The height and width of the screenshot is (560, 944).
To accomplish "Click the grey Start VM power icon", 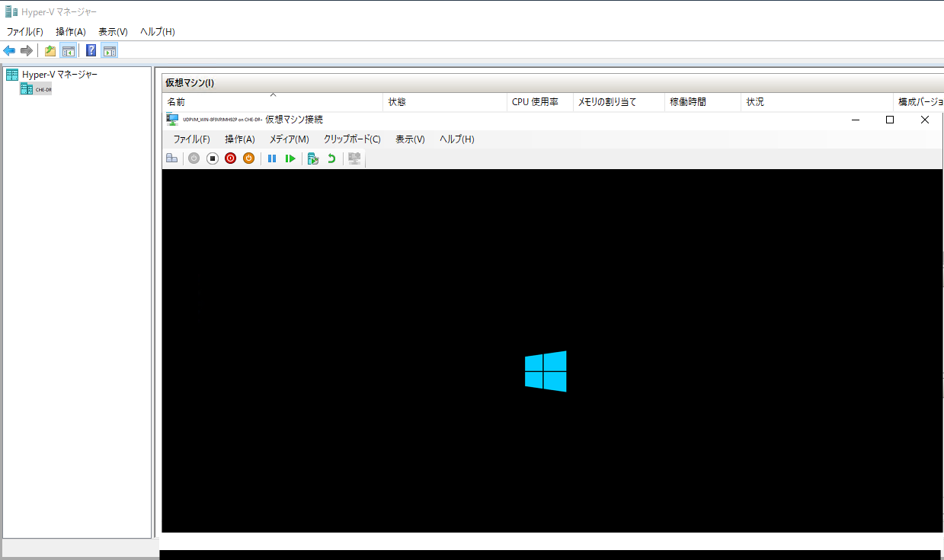I will pos(194,158).
